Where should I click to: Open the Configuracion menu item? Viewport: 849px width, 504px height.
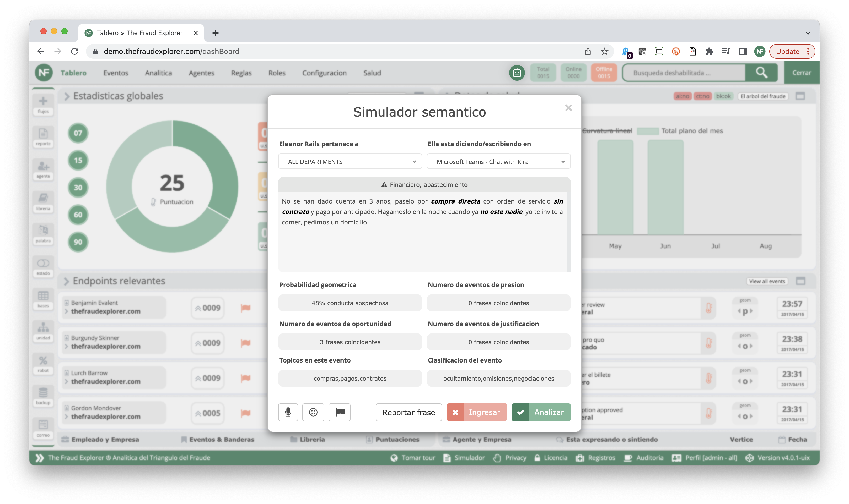pos(324,73)
